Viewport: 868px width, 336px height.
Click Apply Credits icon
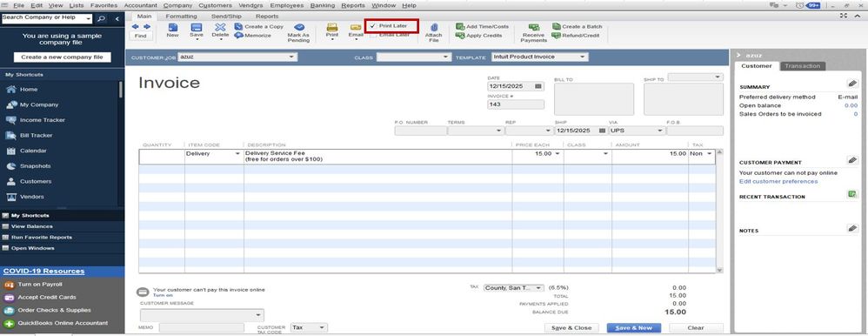460,35
